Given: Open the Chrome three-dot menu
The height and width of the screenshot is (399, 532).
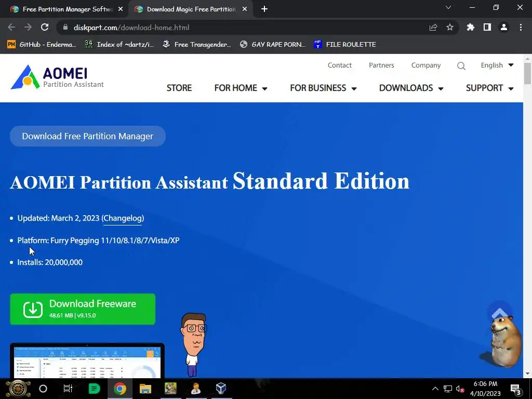Looking at the screenshot, I should [521, 28].
